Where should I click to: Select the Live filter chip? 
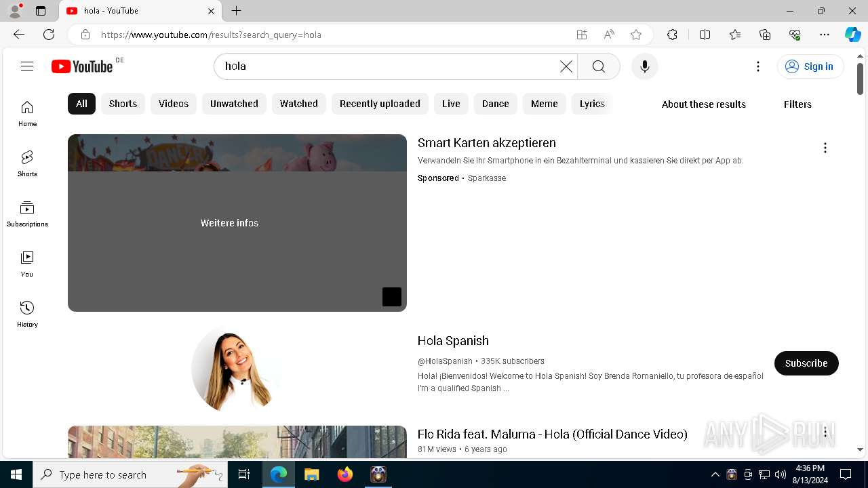click(x=451, y=104)
